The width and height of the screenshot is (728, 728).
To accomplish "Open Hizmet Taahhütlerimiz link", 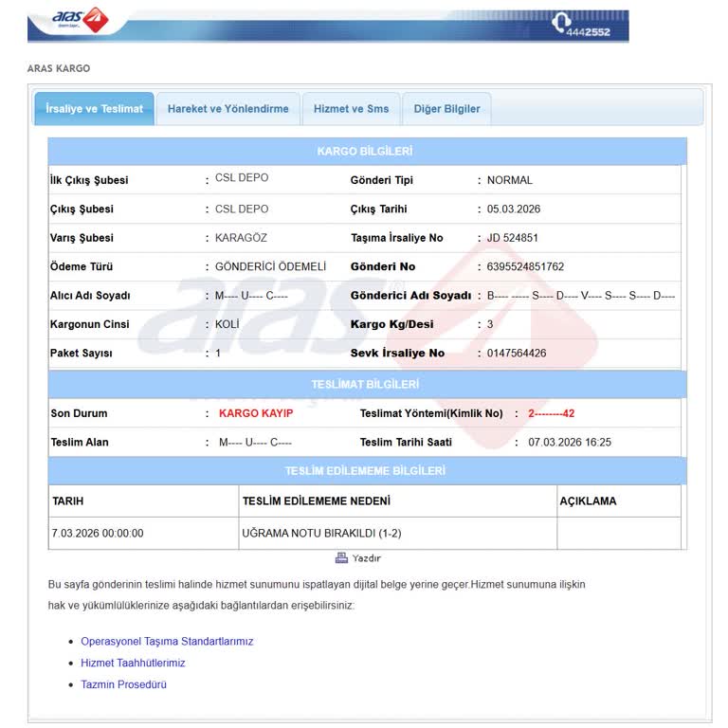I will pyautogui.click(x=133, y=663).
